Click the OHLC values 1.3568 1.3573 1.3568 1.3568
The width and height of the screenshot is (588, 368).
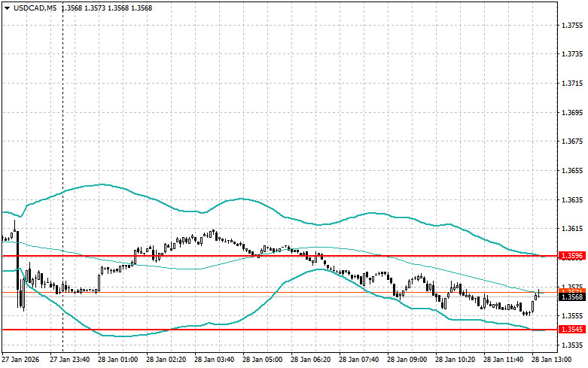[106, 8]
